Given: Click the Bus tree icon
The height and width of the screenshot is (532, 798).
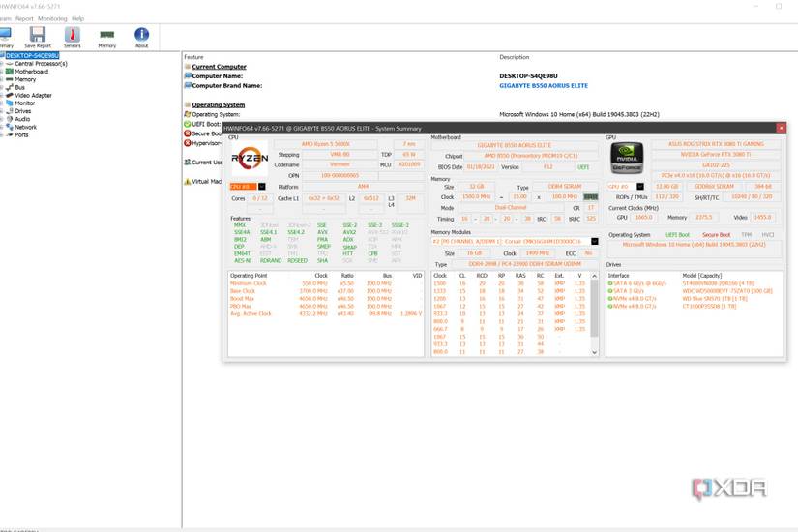Looking at the screenshot, I should pos(9,88).
